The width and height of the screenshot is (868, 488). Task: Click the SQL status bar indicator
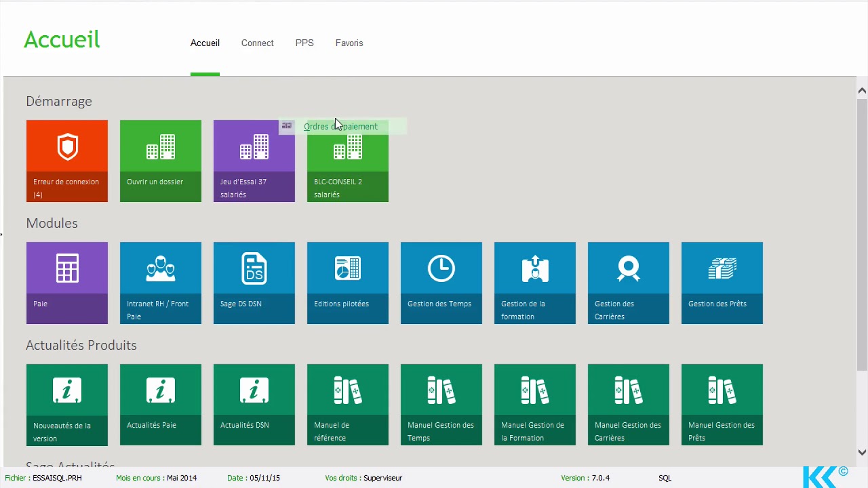pos(665,478)
